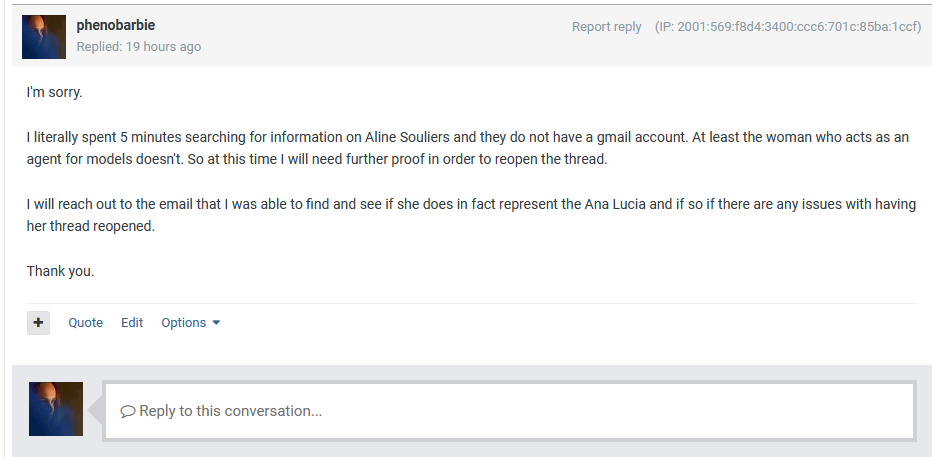
Task: Edit this reply
Action: click(x=132, y=323)
